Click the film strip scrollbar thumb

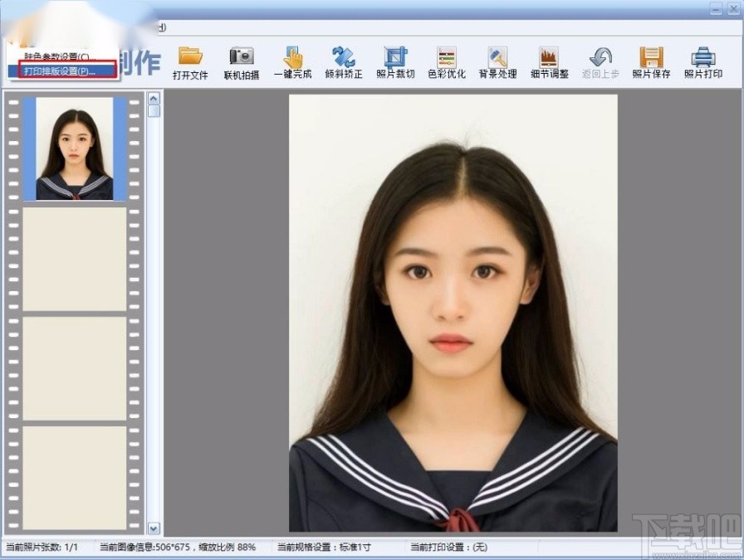154,111
